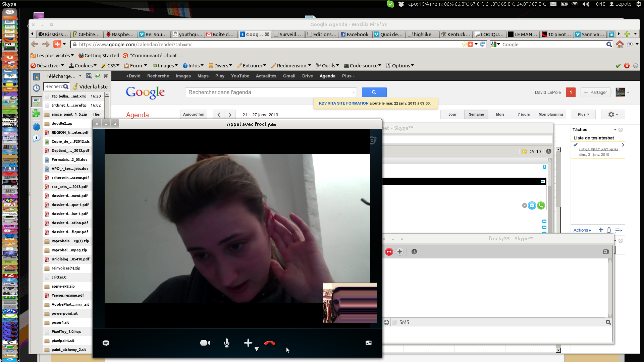The width and height of the screenshot is (644, 362).
Task: Open the chat bubble in the call window
Action: click(106, 343)
